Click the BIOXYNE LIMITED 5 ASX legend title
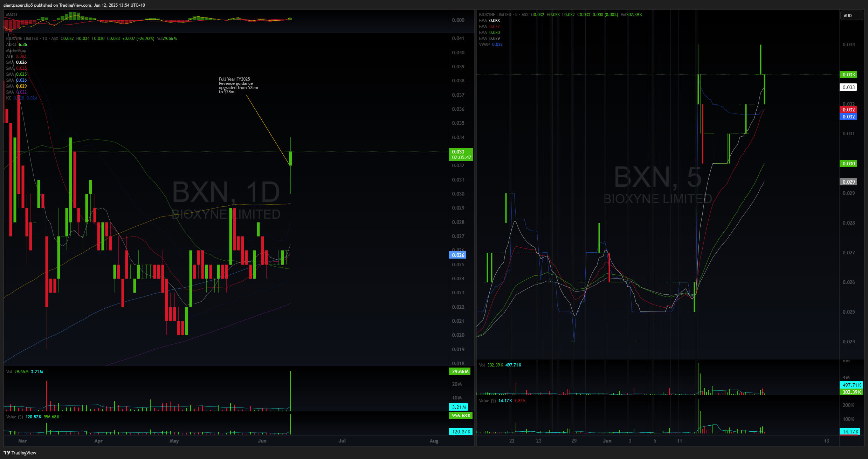868x459 pixels. point(504,15)
